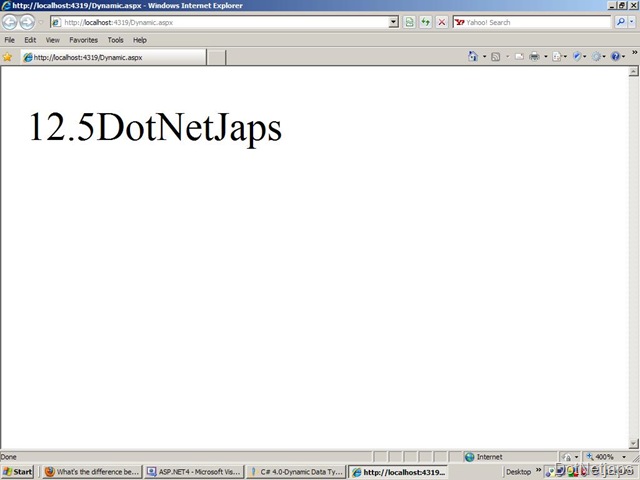Expand the Print options dropdown arrow

546,57
